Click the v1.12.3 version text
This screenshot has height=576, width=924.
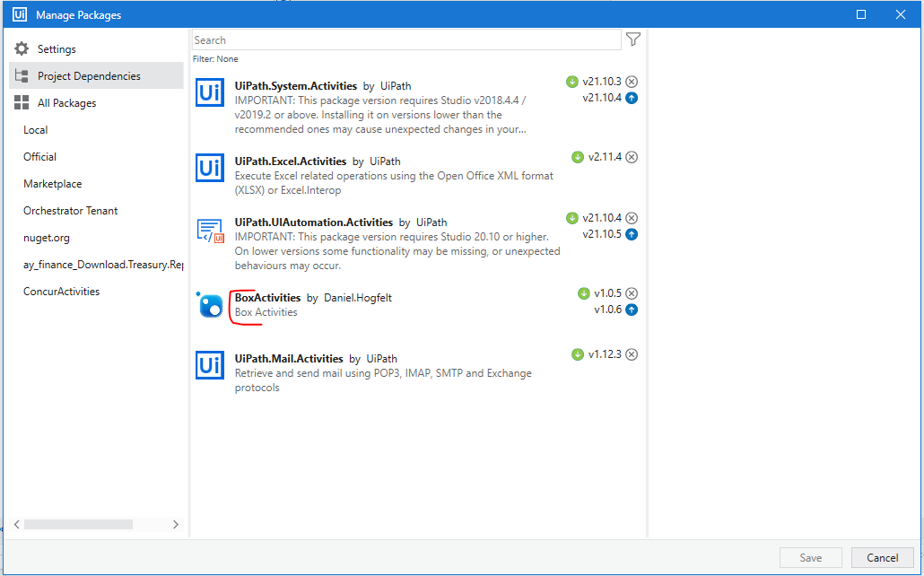pyautogui.click(x=605, y=354)
